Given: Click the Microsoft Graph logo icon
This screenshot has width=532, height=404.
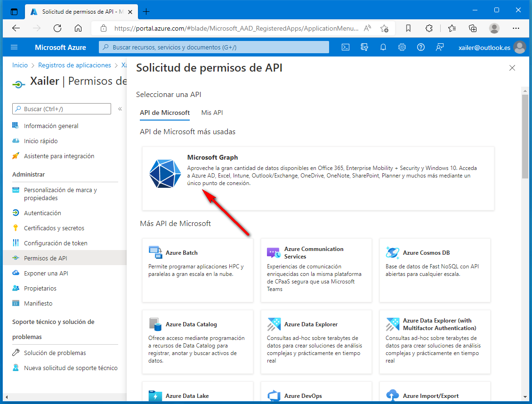Looking at the screenshot, I should [165, 174].
